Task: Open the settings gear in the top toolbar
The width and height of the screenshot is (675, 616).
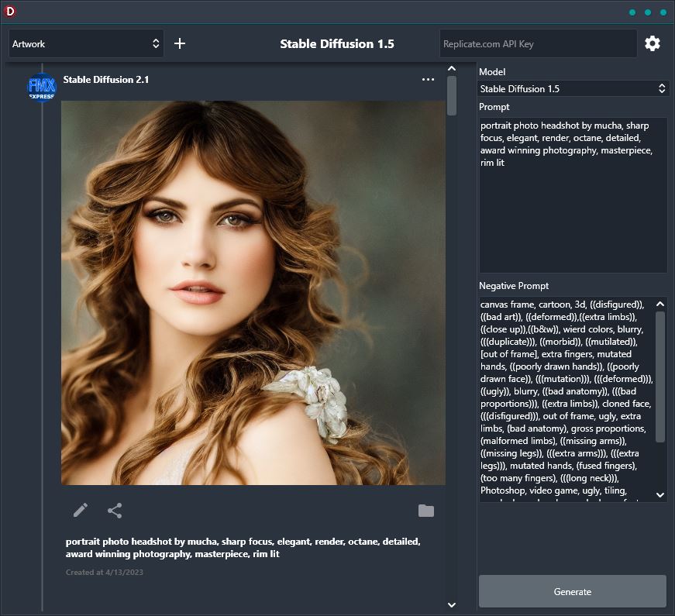Action: tap(653, 43)
